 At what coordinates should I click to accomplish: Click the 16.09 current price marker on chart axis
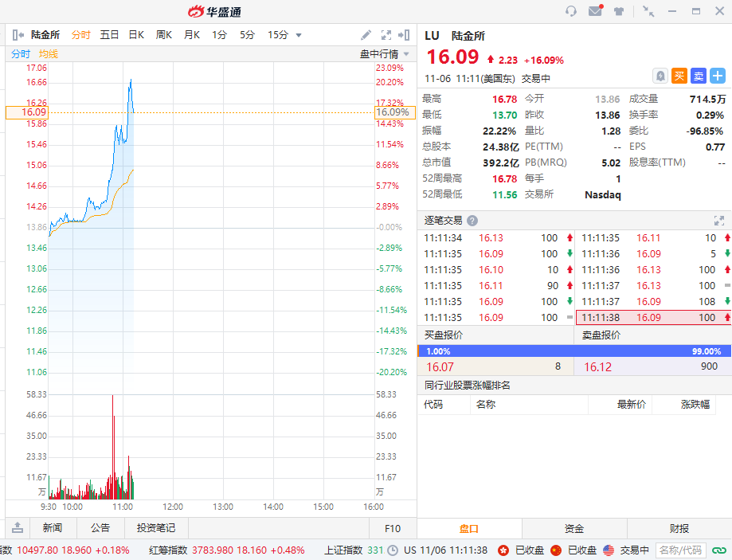26,112
